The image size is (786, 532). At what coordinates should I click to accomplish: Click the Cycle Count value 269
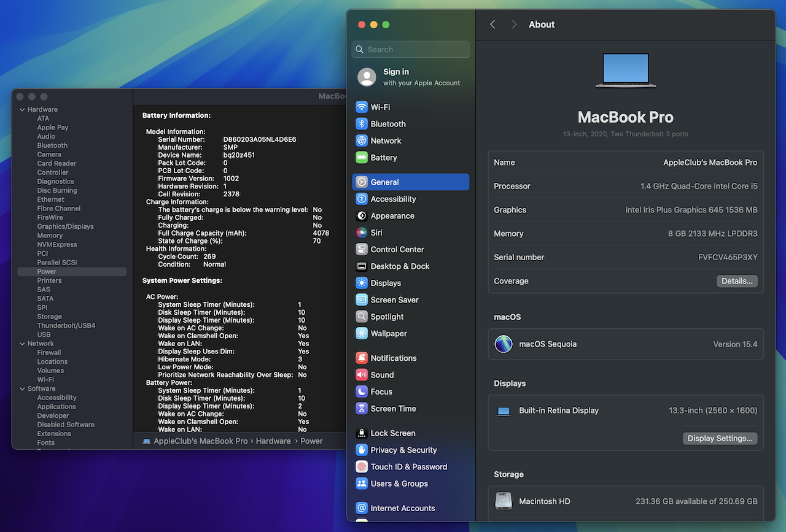tap(209, 257)
